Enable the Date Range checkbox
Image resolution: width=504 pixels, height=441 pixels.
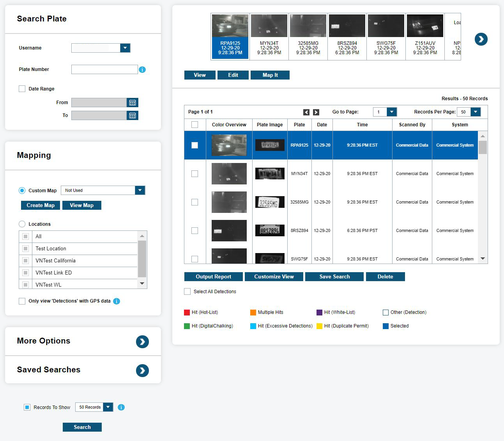pyautogui.click(x=22, y=89)
